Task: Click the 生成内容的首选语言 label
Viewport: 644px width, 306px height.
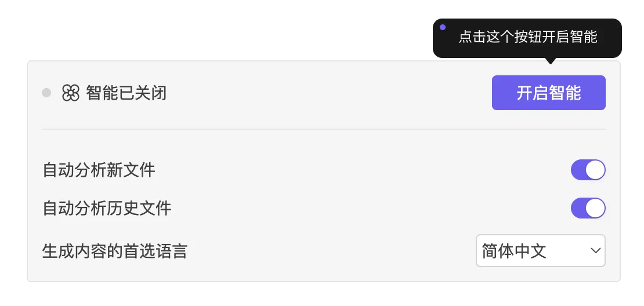Action: [x=115, y=252]
